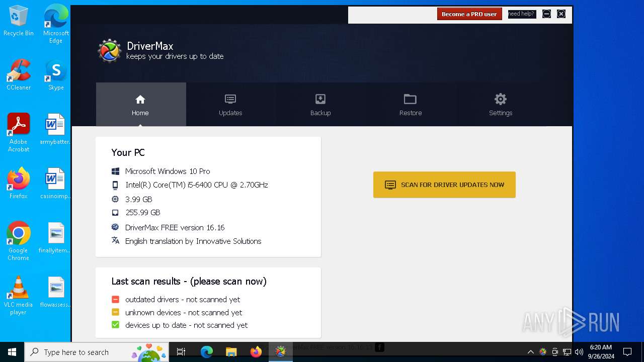This screenshot has height=362, width=644.
Task: Open the Backup tab
Action: tap(320, 105)
